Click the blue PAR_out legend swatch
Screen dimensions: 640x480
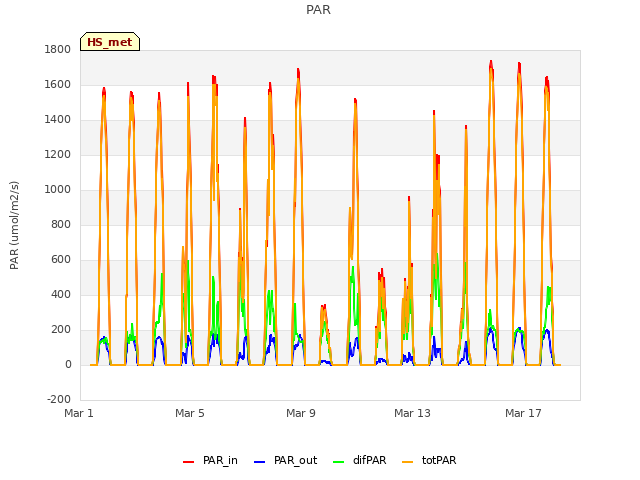(x=259, y=462)
